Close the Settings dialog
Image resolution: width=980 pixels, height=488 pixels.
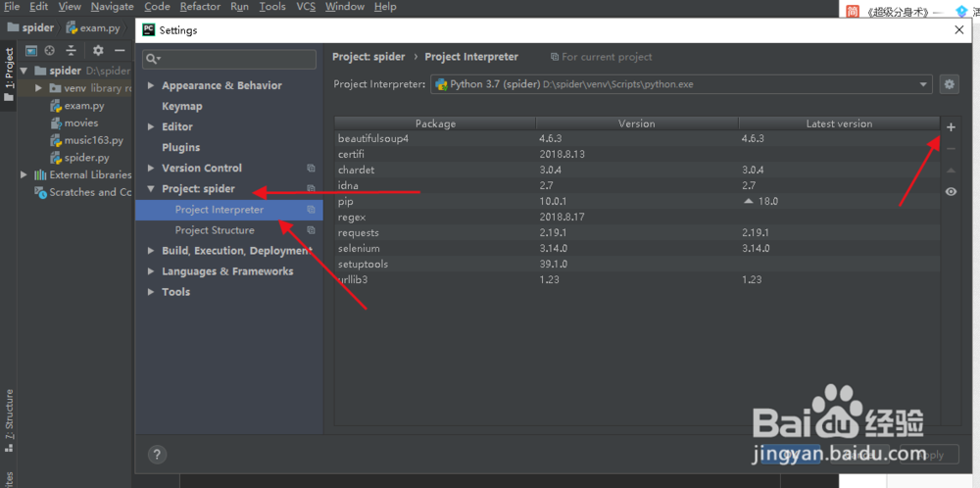(x=959, y=29)
